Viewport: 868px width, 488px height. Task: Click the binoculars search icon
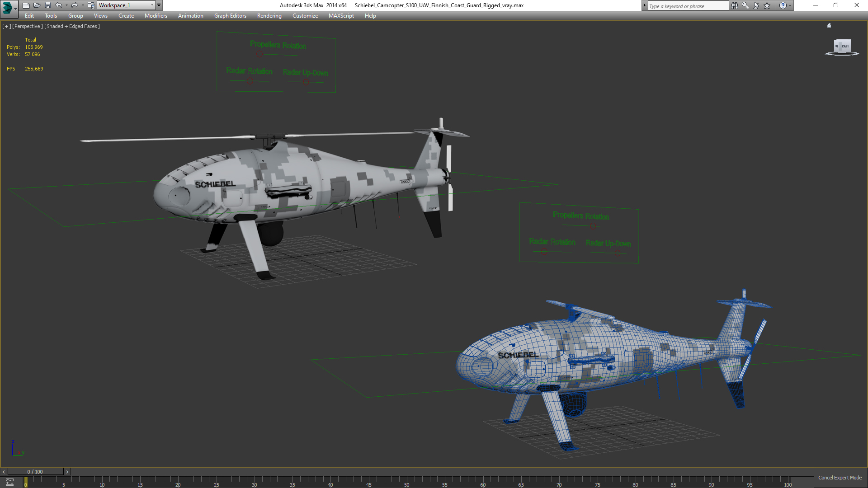735,5
